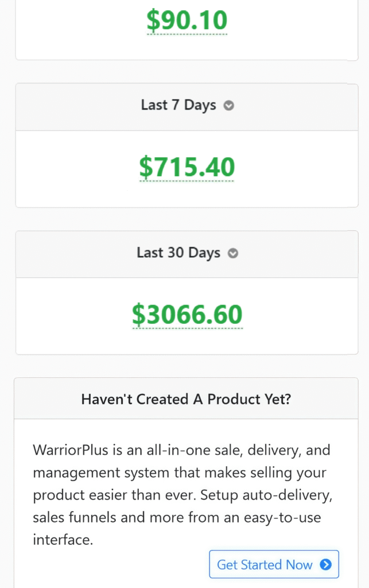369x588 pixels.
Task: Click the arrow icon in Get Started Now
Action: (325, 564)
